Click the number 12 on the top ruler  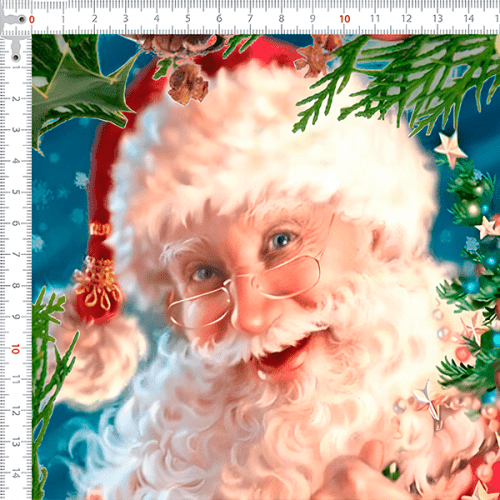(x=406, y=18)
